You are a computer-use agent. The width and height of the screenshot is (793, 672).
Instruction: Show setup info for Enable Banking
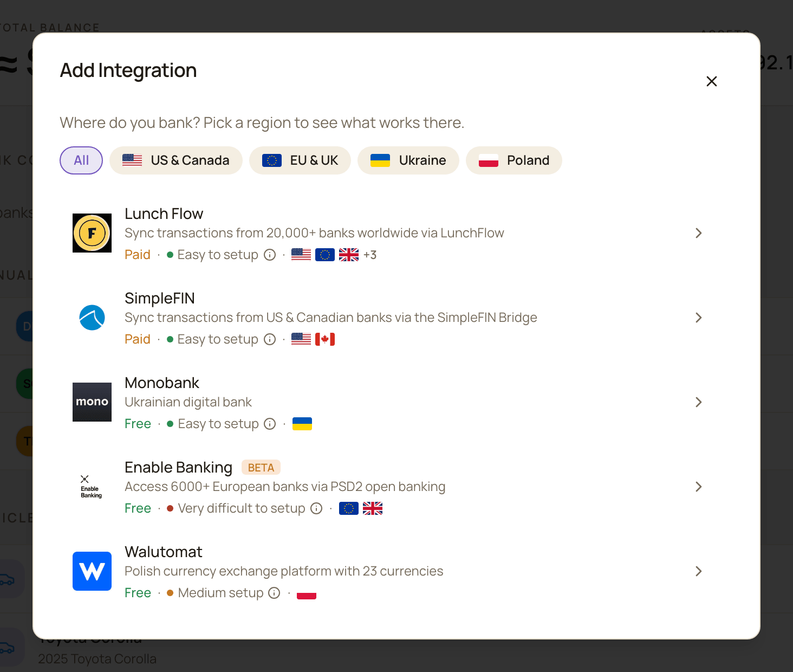tap(316, 508)
